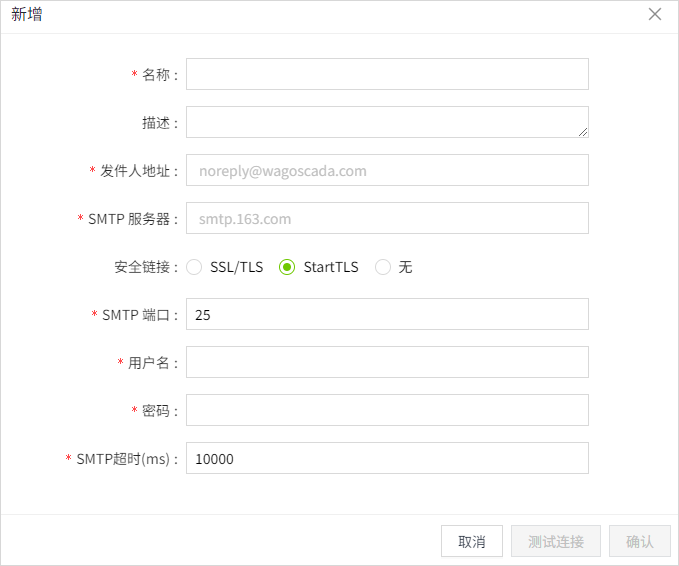This screenshot has width=679, height=566.
Task: Click the 新增 dialog title text
Action: 27,15
